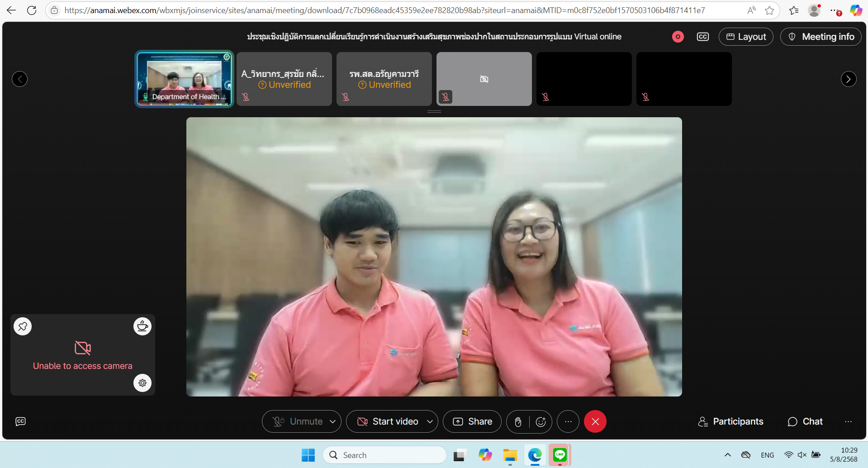Expand video options arrow beside Start video
The height and width of the screenshot is (468, 868).
(x=430, y=422)
